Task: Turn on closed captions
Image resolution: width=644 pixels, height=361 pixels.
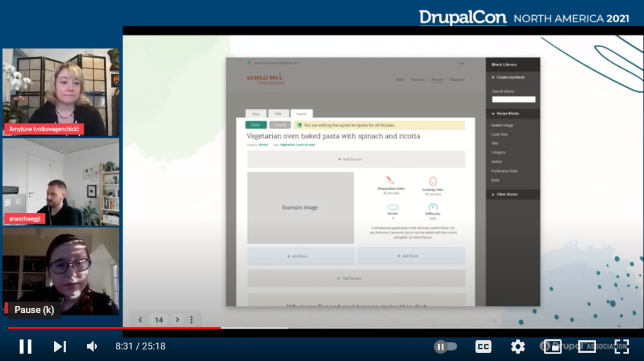Action: point(483,347)
